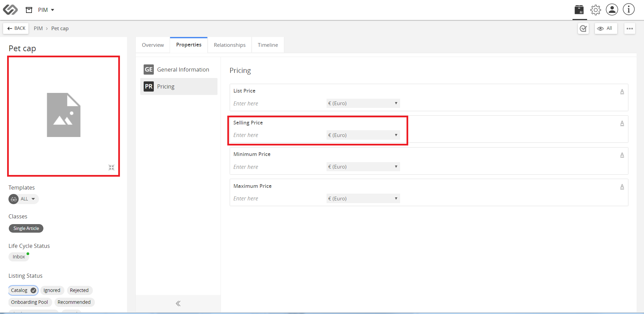
Task: Open the PIM module dropdown
Action: tap(46, 10)
